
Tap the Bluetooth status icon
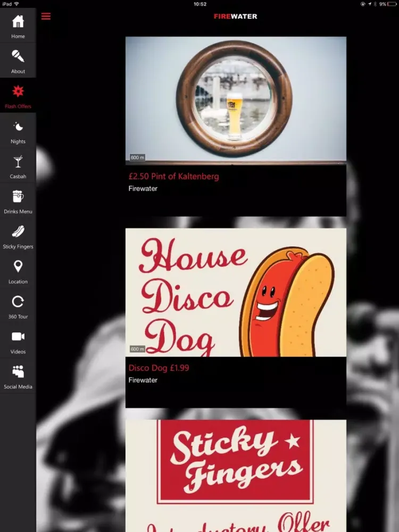click(375, 4)
